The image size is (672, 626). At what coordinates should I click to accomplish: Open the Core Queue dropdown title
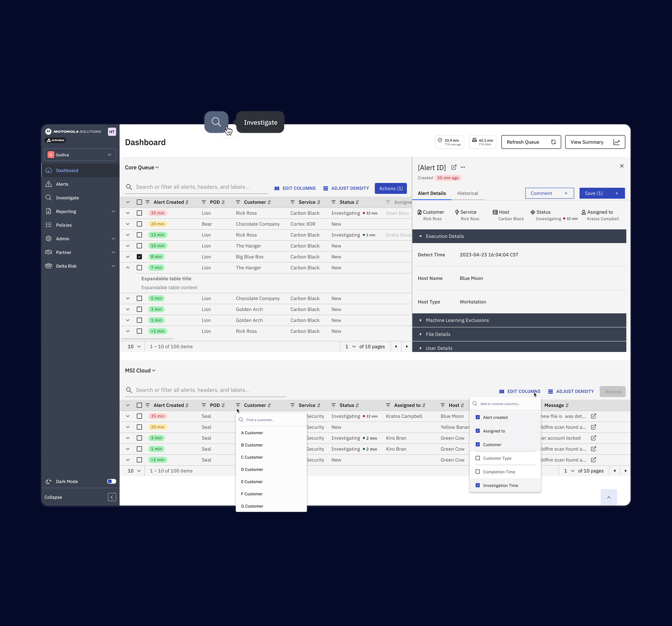142,168
